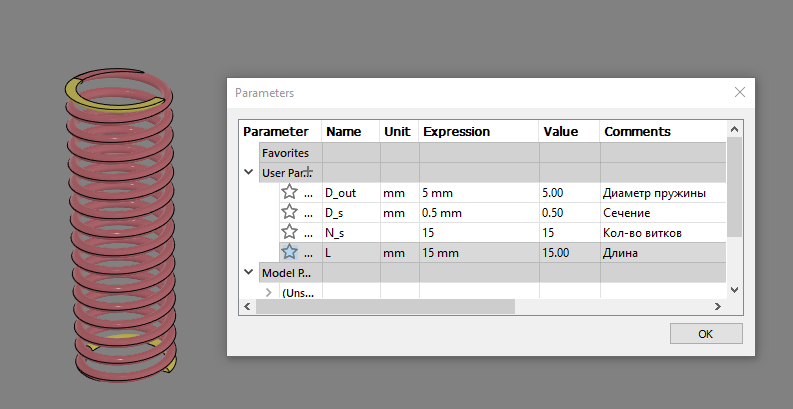Click the Expression column header

coord(456,132)
